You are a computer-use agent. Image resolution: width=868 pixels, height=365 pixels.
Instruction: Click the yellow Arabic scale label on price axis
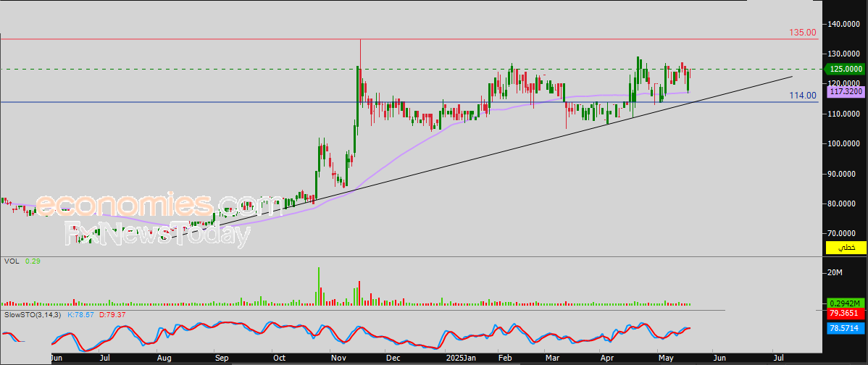[x=846, y=248]
